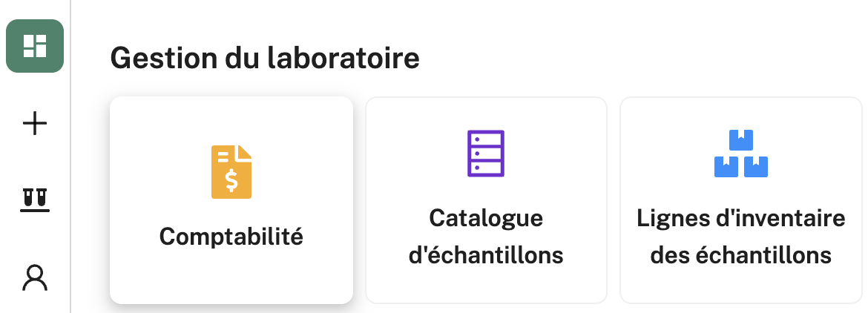Click the orange invoice dollar icon
868x313 pixels.
point(231,172)
